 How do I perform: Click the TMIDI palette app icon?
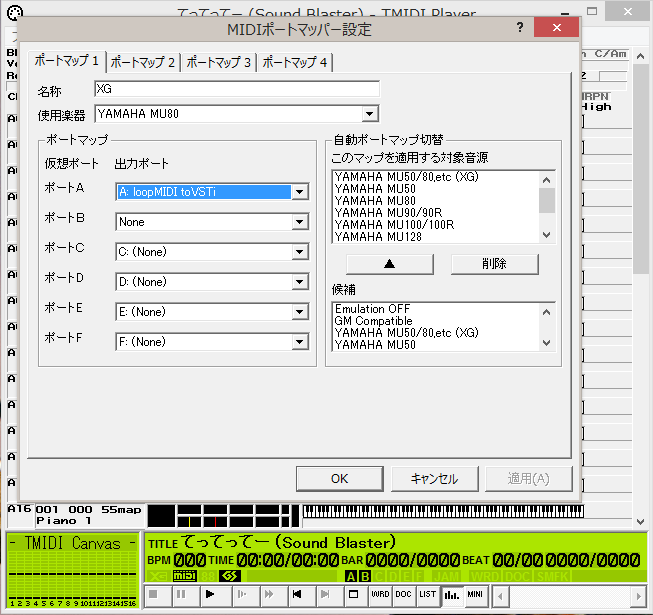point(15,12)
